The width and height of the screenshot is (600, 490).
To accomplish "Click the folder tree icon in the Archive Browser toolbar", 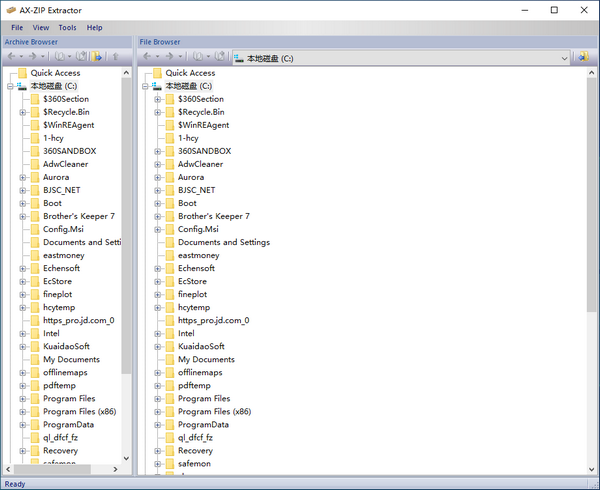I will [98, 58].
